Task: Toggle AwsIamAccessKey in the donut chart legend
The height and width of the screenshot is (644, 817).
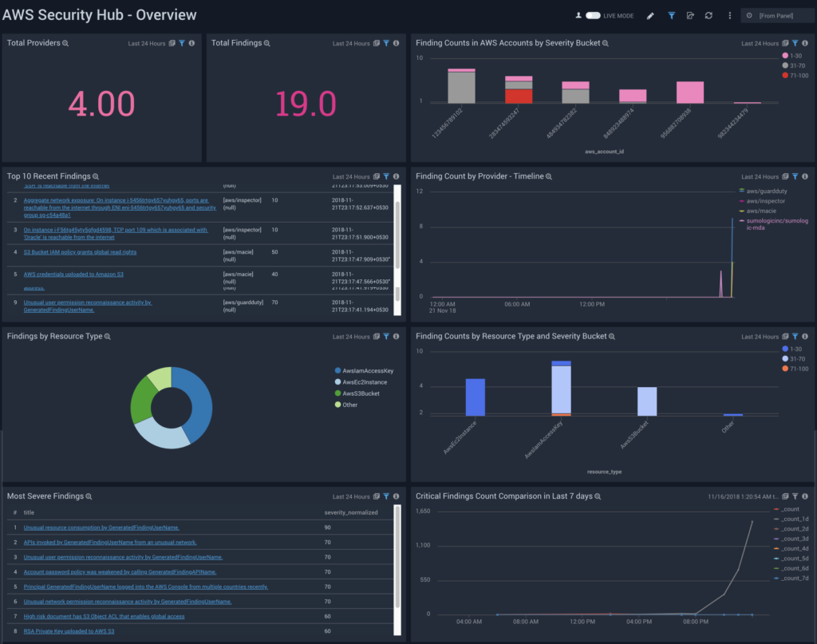Action: (x=364, y=371)
